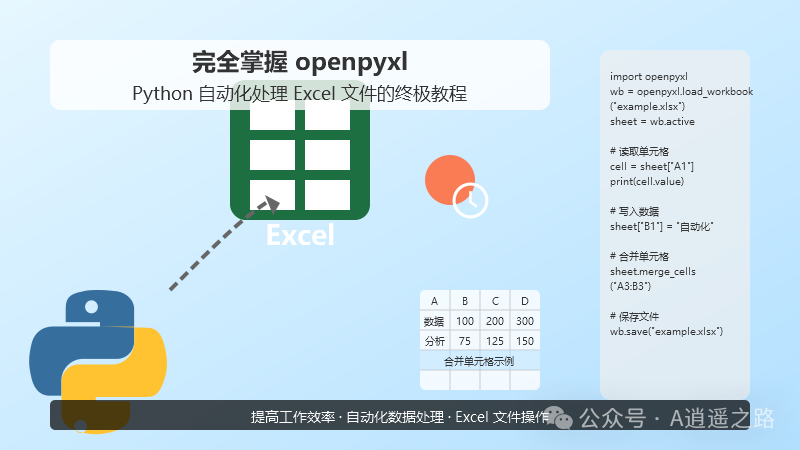Click the comment "# 保存文件"
The height and width of the screenshot is (450, 800).
tap(634, 316)
